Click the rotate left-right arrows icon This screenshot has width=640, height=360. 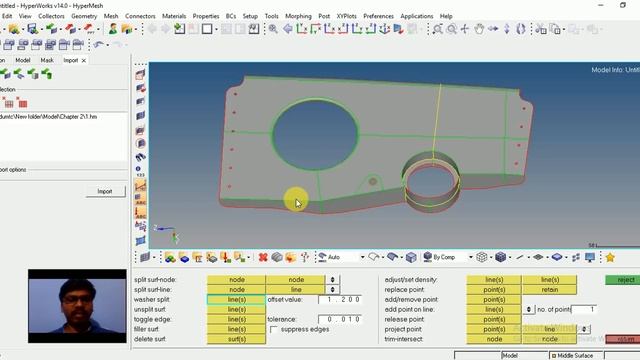[493, 29]
